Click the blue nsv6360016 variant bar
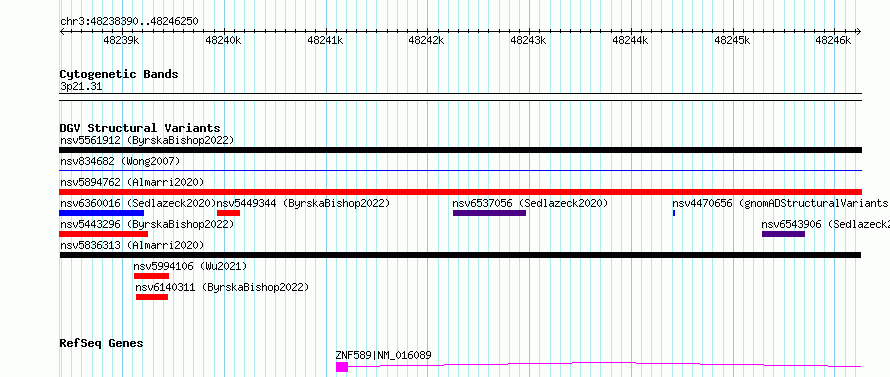Image resolution: width=890 pixels, height=377 pixels. (102, 213)
